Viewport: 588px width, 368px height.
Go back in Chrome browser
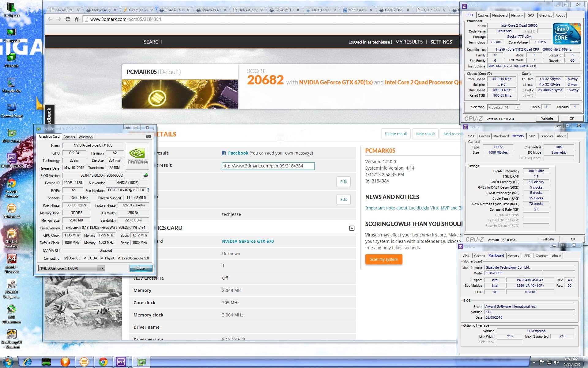point(50,19)
